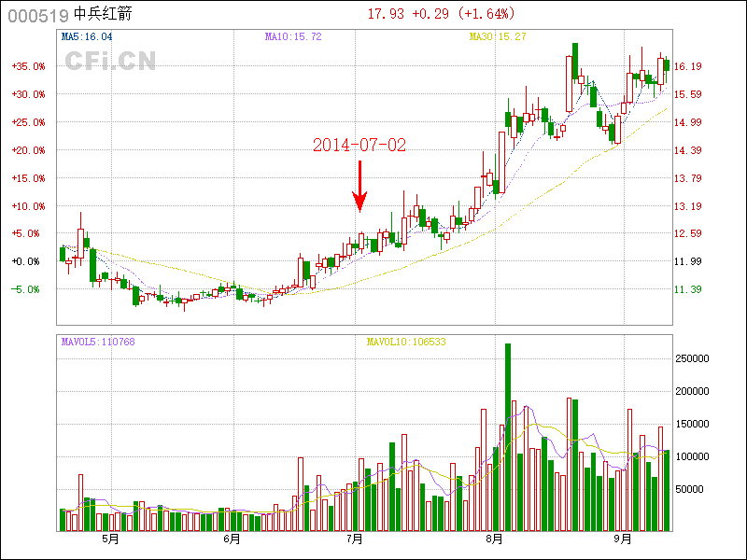Click the 150000 volume axis label
This screenshot has width=747, height=560.
point(692,424)
